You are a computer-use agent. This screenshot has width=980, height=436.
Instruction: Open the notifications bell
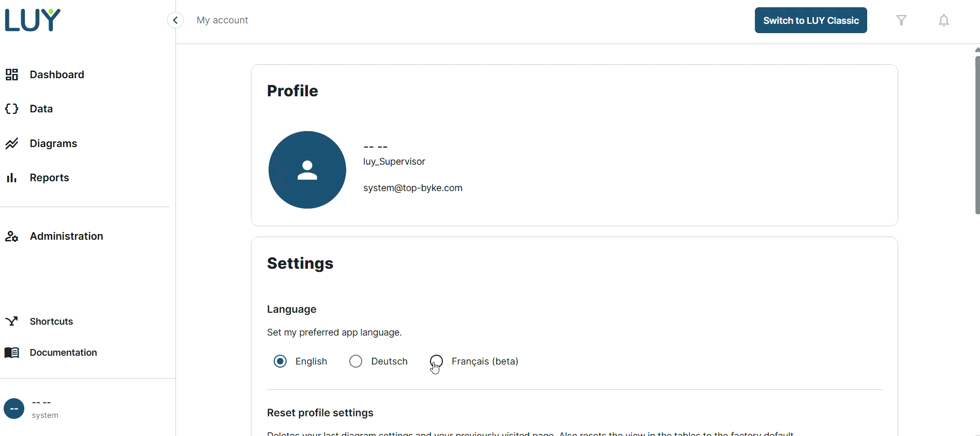pyautogui.click(x=944, y=20)
